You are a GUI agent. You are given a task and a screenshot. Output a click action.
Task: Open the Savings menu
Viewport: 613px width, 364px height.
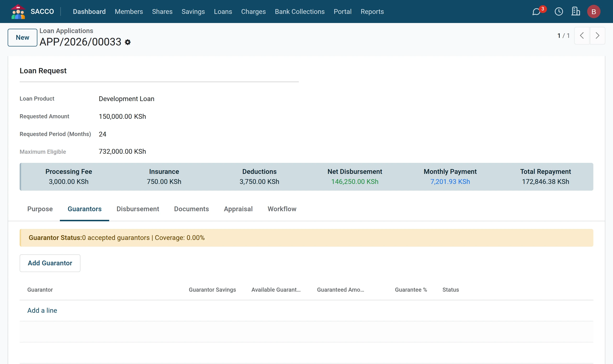tap(193, 11)
